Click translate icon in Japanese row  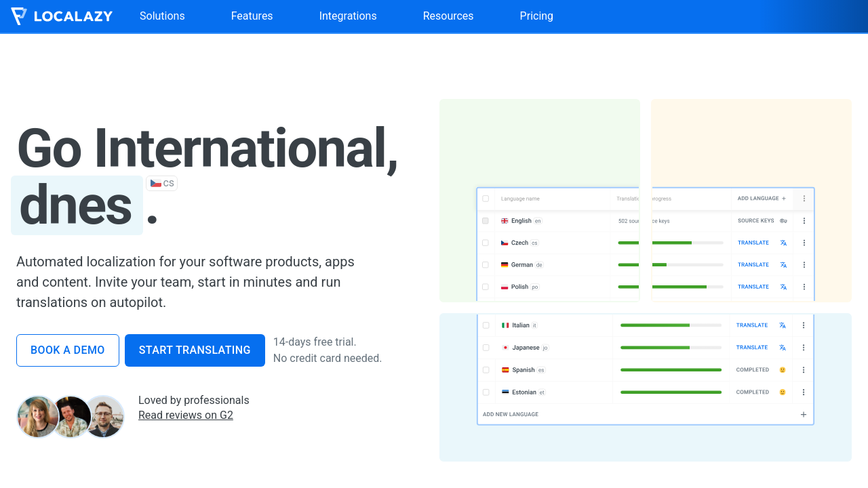(x=783, y=348)
